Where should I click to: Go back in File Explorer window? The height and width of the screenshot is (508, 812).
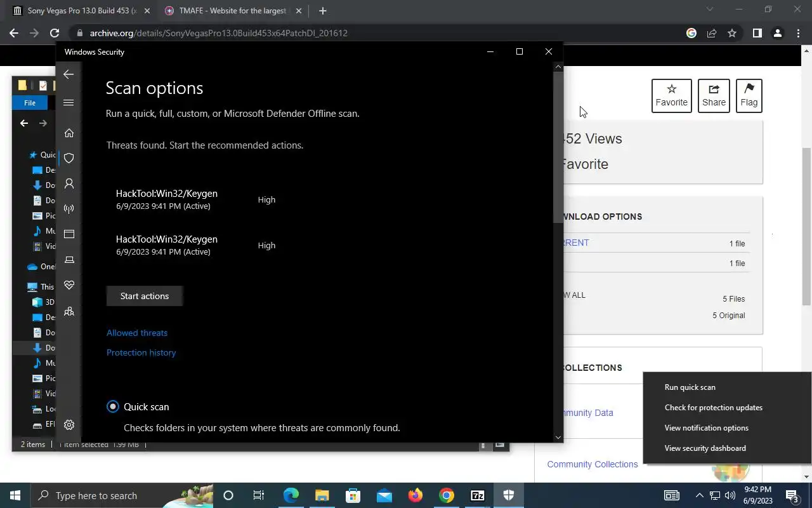(x=24, y=123)
